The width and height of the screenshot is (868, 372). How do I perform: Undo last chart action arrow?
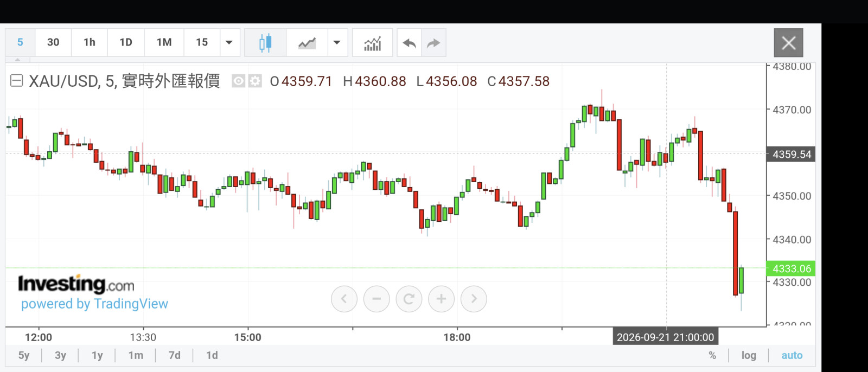tap(410, 43)
